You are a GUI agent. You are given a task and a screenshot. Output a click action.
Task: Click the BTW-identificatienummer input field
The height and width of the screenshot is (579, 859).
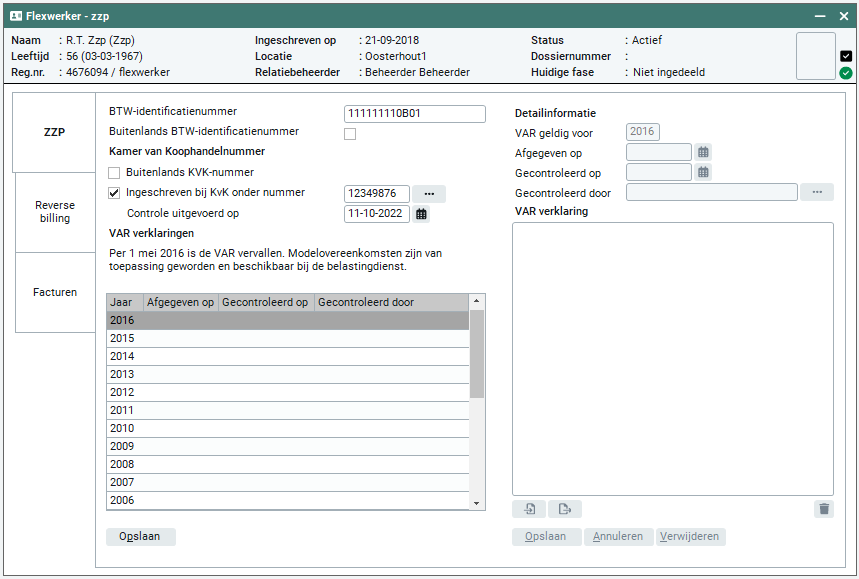click(414, 114)
